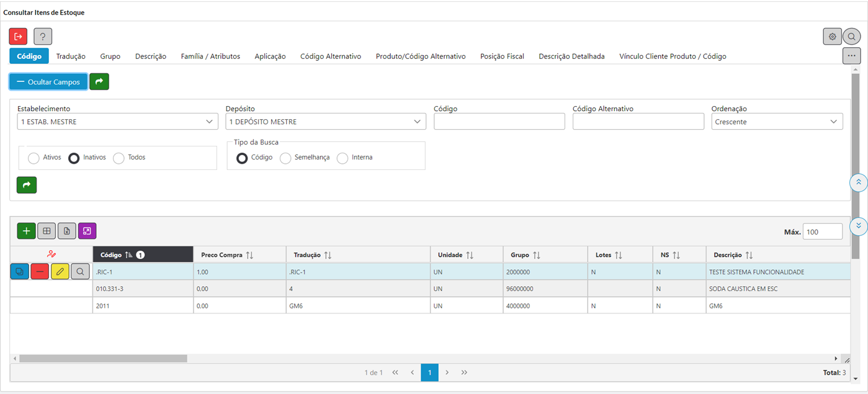Go to previous page arrow
The height and width of the screenshot is (394, 868).
coord(412,372)
